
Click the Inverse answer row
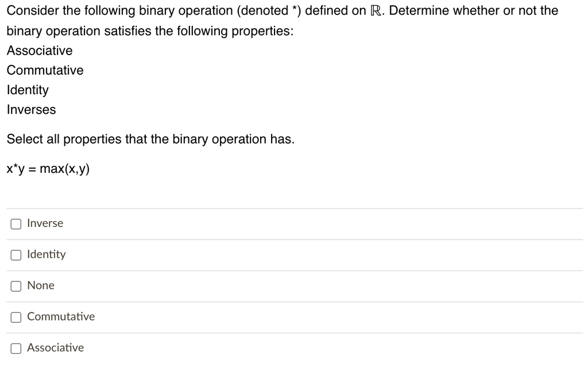coord(294,223)
